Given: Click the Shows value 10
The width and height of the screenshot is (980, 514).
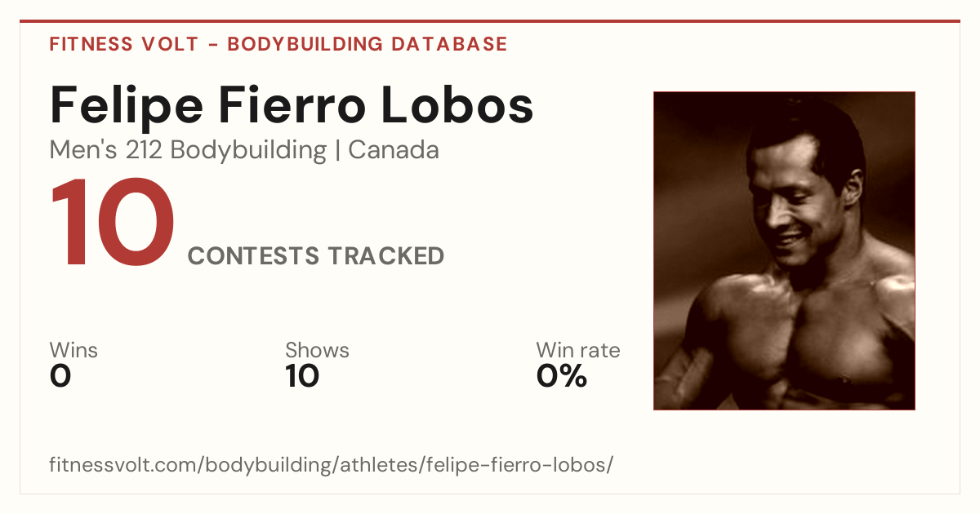Looking at the screenshot, I should [x=302, y=376].
